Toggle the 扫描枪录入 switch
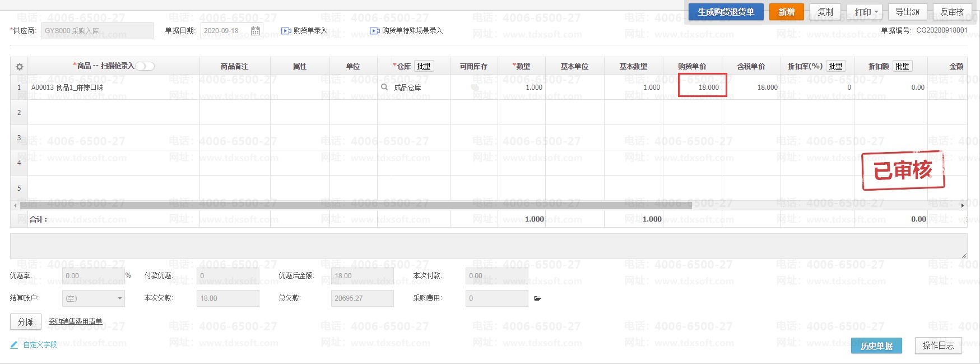 [x=145, y=66]
